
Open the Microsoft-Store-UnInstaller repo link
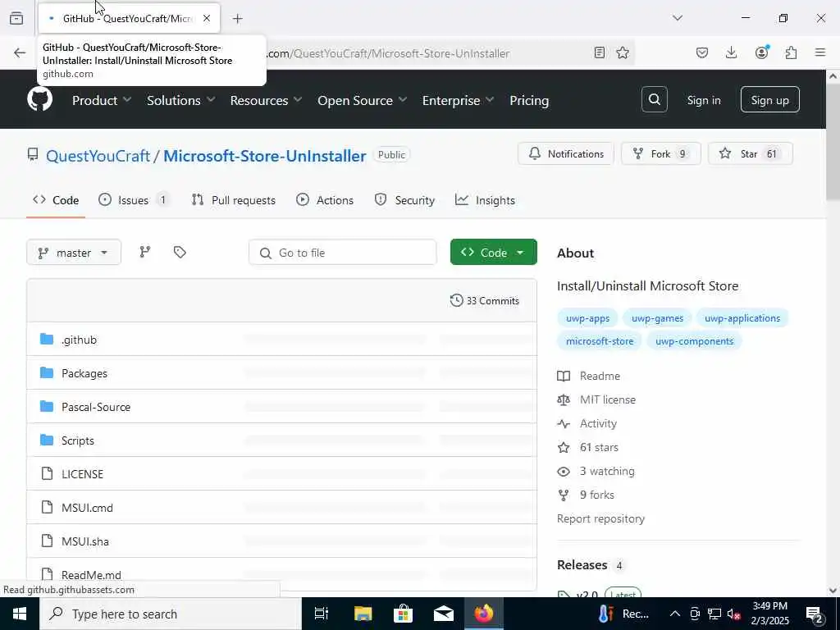265,156
